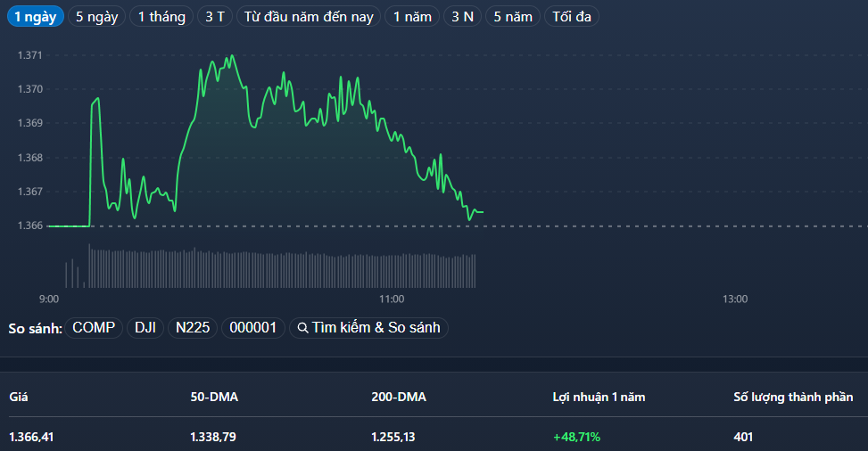Click the "200-DMA" column header
Screen dimensions: 868x451
click(x=399, y=398)
